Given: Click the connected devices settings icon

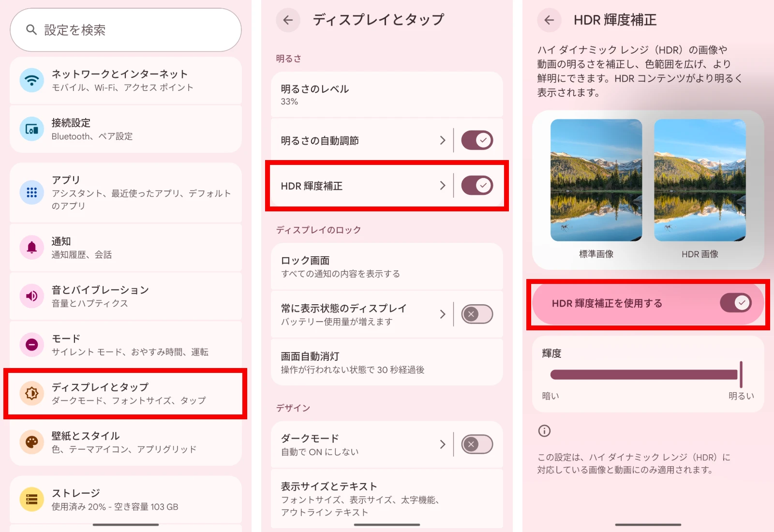Looking at the screenshot, I should [31, 129].
